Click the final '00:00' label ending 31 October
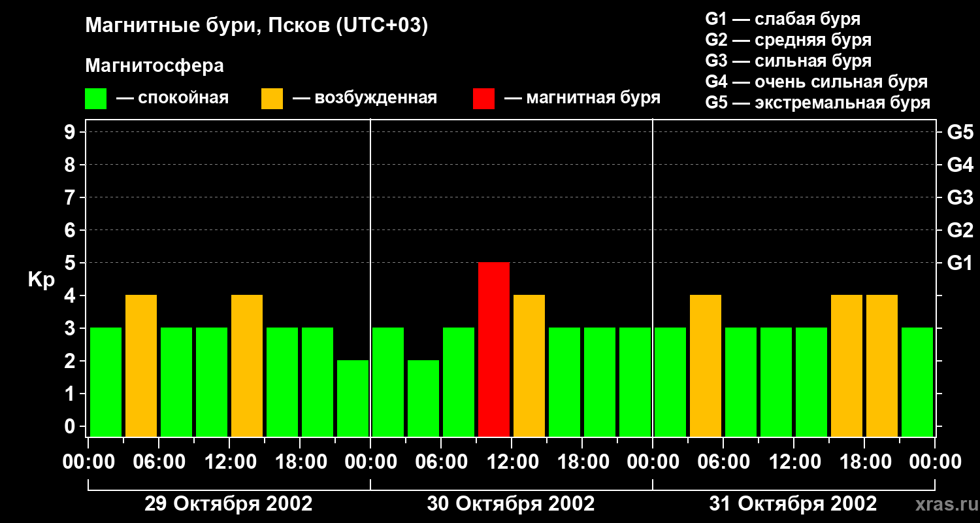 pos(934,462)
